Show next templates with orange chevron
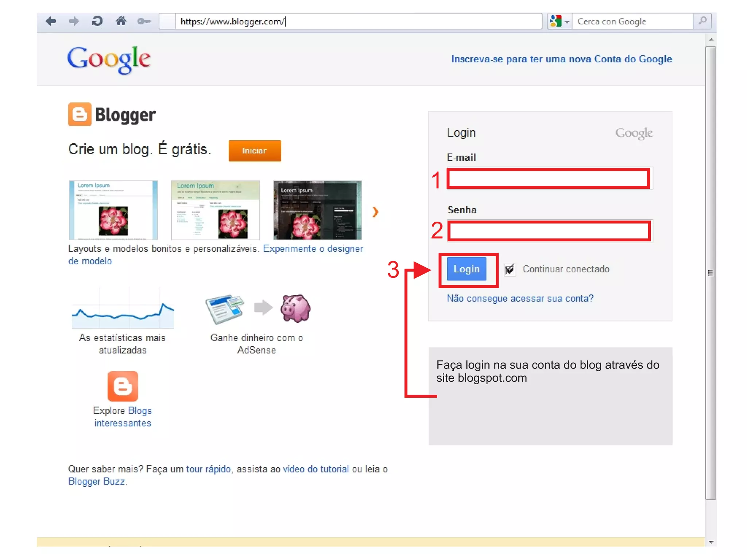The image size is (747, 560). click(x=375, y=212)
